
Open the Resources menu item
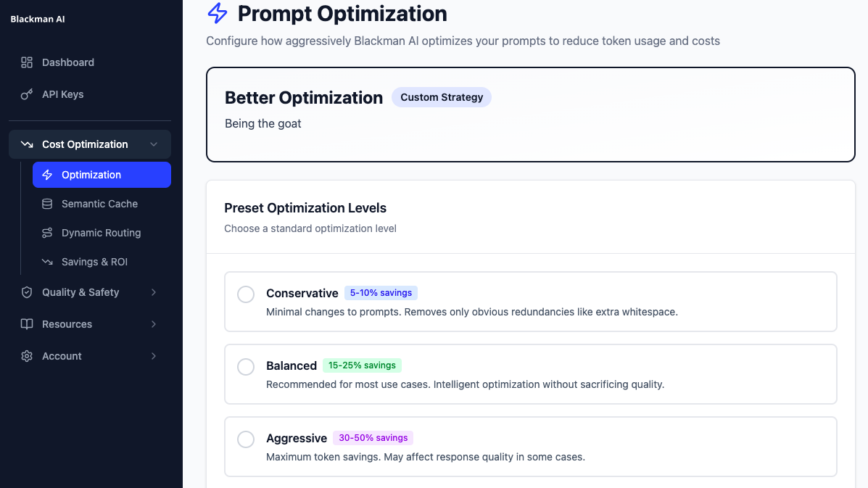68,324
